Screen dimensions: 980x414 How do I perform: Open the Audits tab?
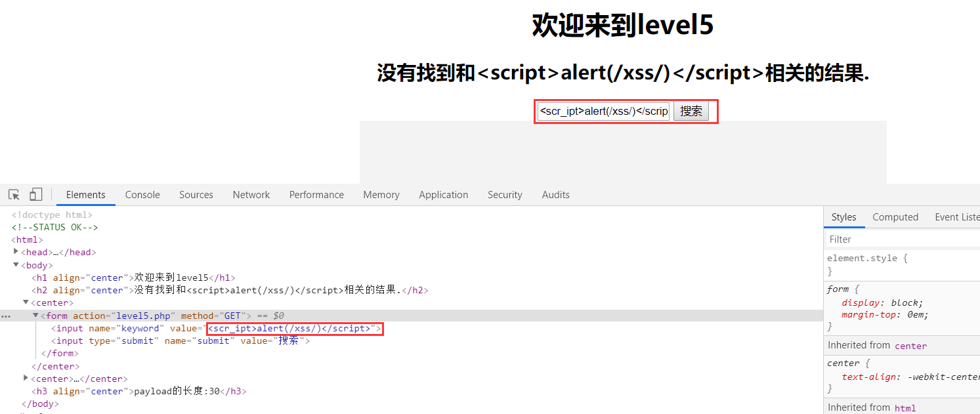click(556, 195)
